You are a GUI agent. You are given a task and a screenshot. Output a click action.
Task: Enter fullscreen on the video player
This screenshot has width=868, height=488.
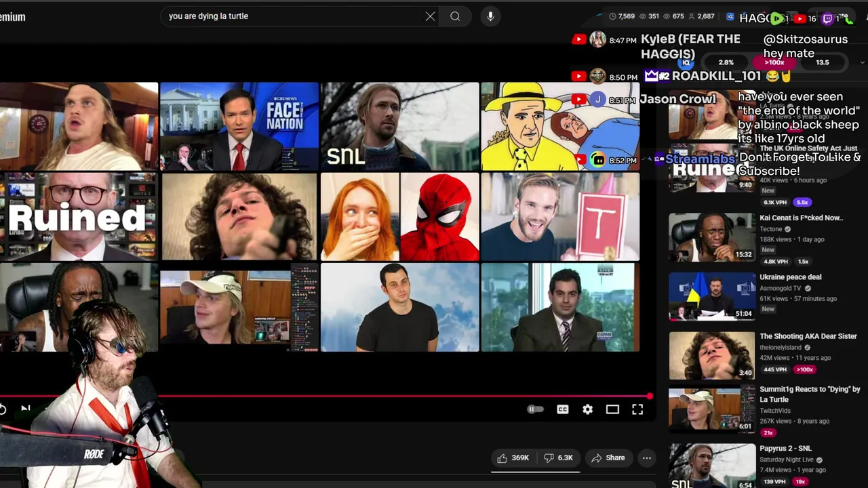[x=637, y=409]
